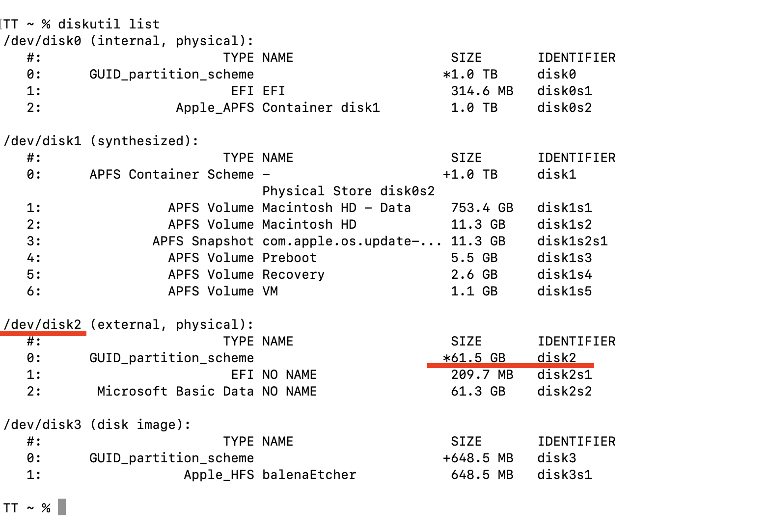Click the "Microsoft Basic Data" partition type
The width and height of the screenshot is (767, 532).
(x=175, y=391)
